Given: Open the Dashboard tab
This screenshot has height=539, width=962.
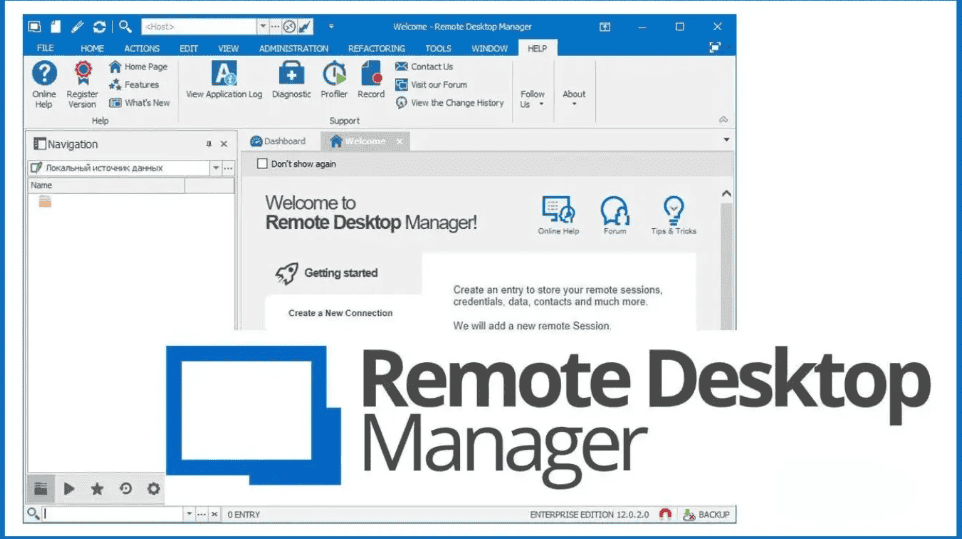Looking at the screenshot, I should click(278, 141).
